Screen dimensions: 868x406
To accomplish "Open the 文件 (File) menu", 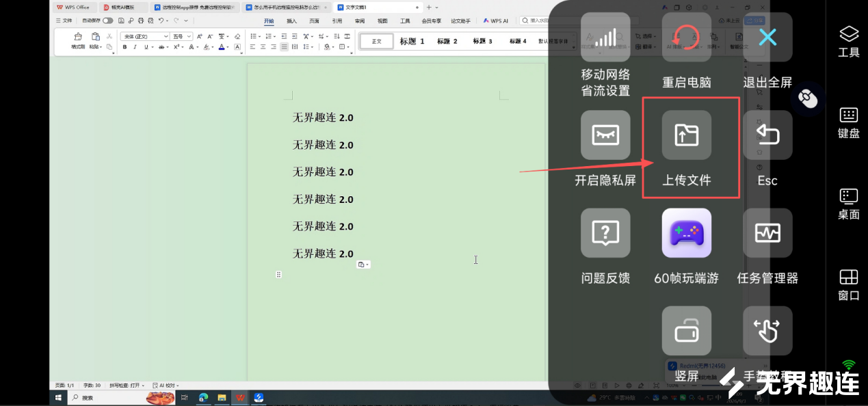I will (64, 21).
